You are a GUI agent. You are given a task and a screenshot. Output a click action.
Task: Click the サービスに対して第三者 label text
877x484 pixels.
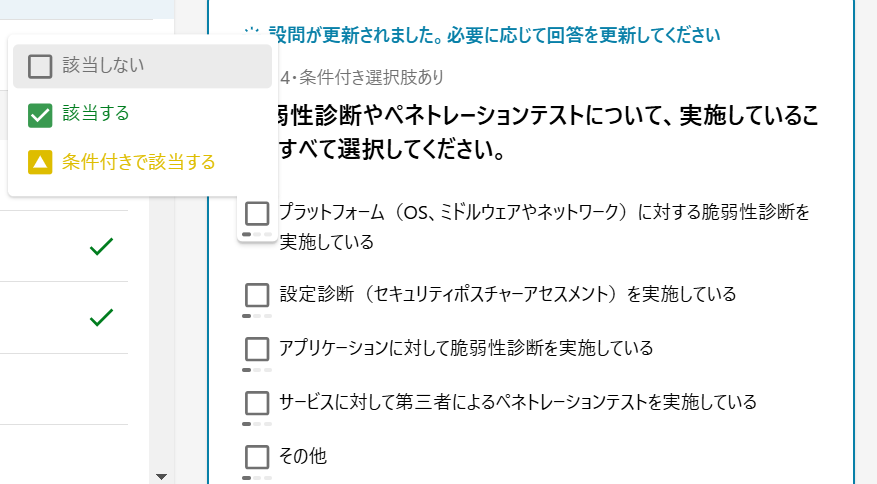point(518,402)
